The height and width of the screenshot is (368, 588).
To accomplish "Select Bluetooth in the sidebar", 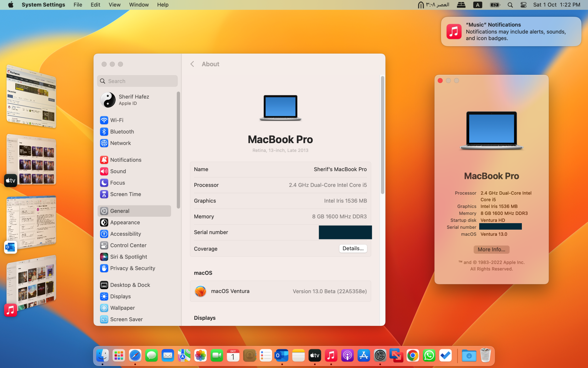I will (x=122, y=132).
